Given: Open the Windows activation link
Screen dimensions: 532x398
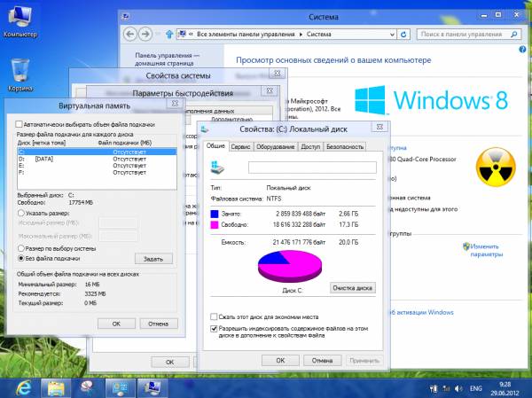Looking at the screenshot, I should coord(420,312).
